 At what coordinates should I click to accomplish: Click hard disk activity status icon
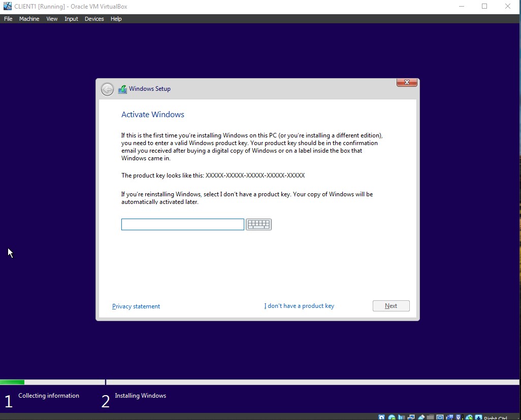point(381,417)
